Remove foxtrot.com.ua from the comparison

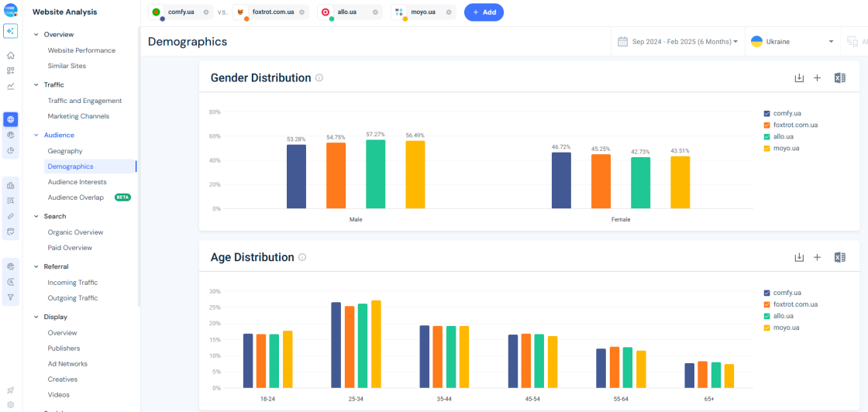(301, 12)
